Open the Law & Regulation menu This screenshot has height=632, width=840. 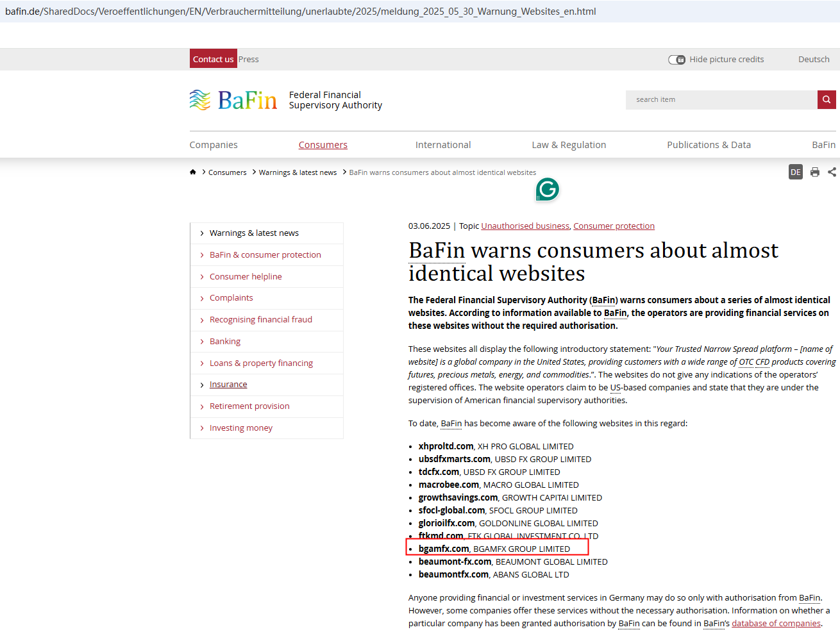coord(569,145)
